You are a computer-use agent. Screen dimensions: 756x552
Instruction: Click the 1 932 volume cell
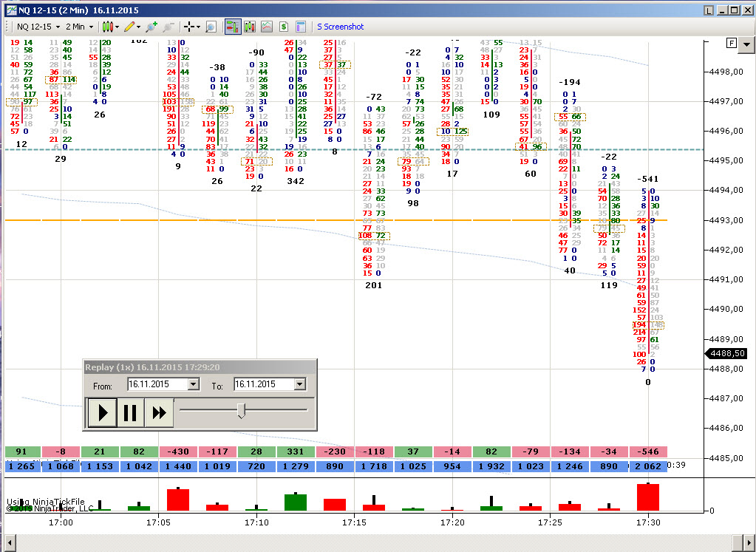click(491, 466)
